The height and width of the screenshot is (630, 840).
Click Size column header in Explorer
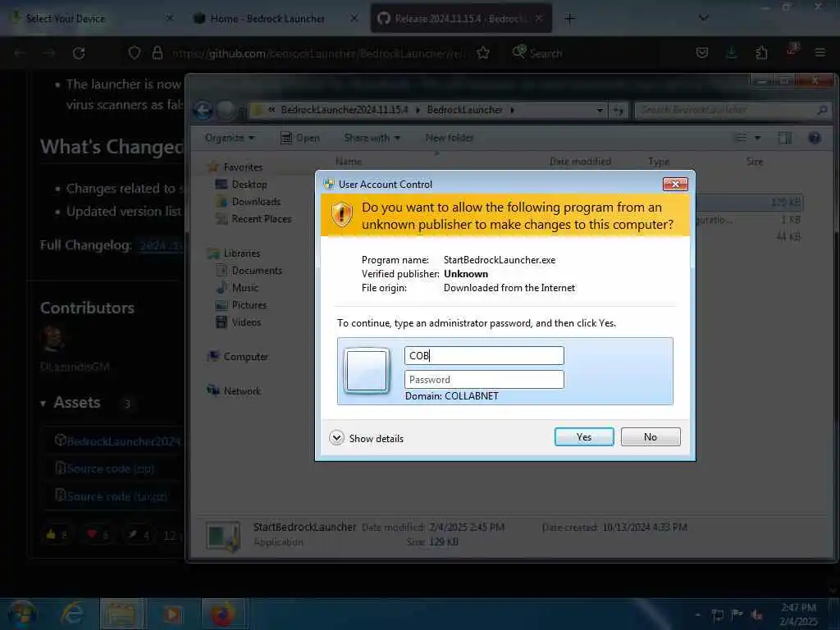[755, 162]
